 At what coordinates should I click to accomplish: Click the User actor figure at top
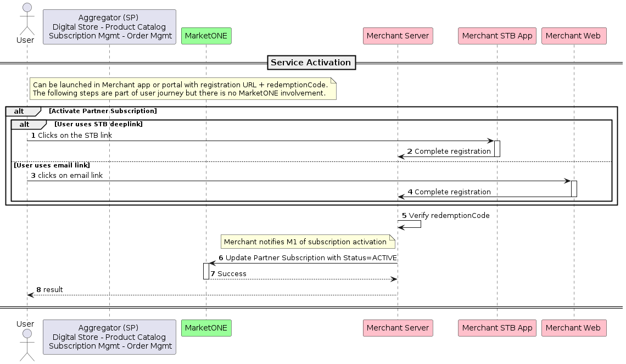(27, 19)
